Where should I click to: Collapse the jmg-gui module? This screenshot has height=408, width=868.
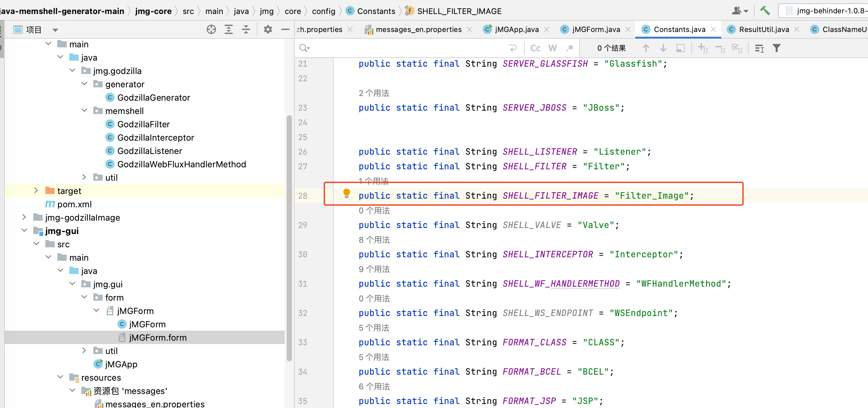(24, 230)
